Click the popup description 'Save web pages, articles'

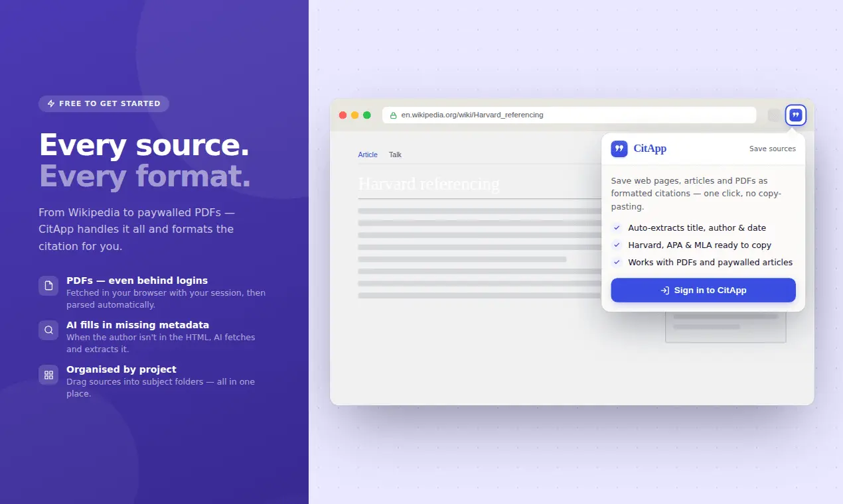696,194
